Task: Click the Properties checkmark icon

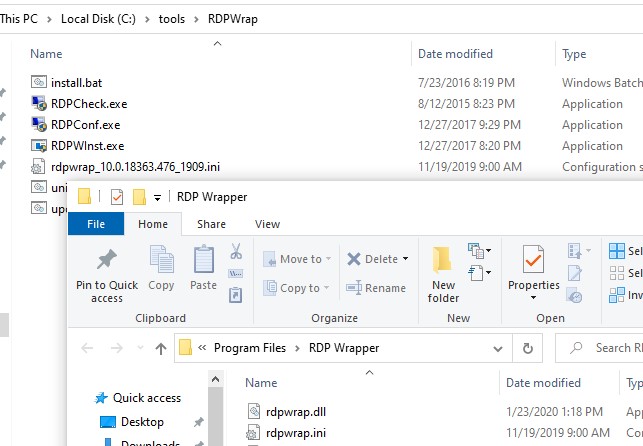Action: [x=533, y=259]
